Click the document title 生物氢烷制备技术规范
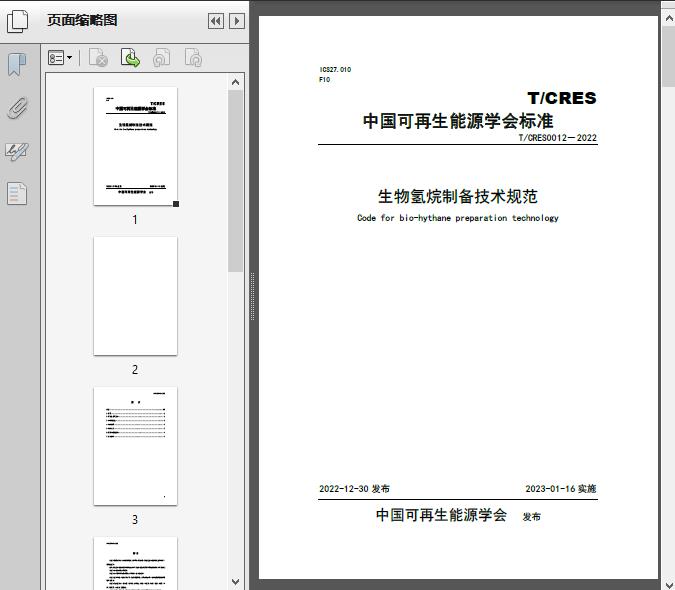 tap(458, 196)
